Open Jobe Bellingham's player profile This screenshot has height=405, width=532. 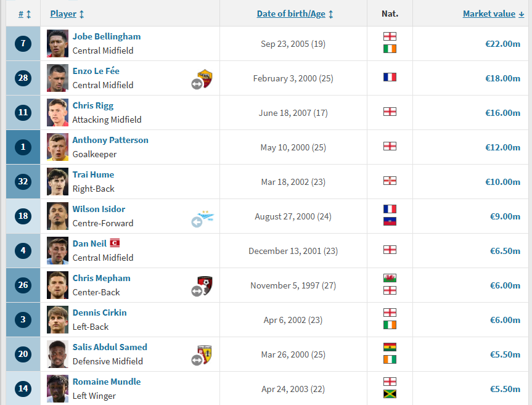click(107, 36)
